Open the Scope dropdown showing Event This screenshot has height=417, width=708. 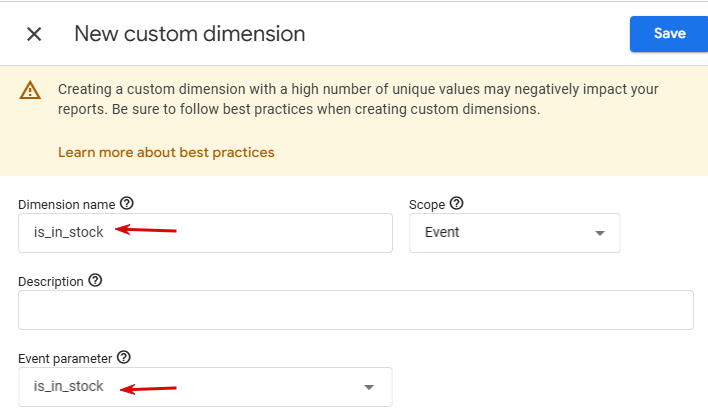[500, 232]
